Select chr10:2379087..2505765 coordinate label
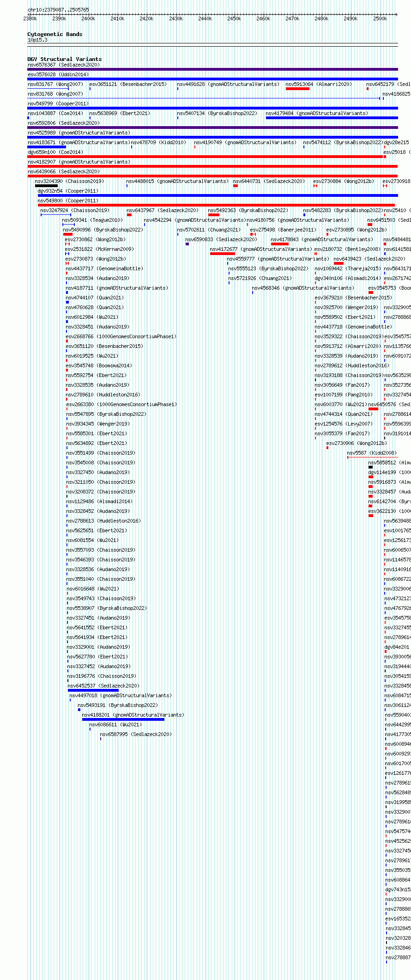The image size is (411, 980). (59, 10)
